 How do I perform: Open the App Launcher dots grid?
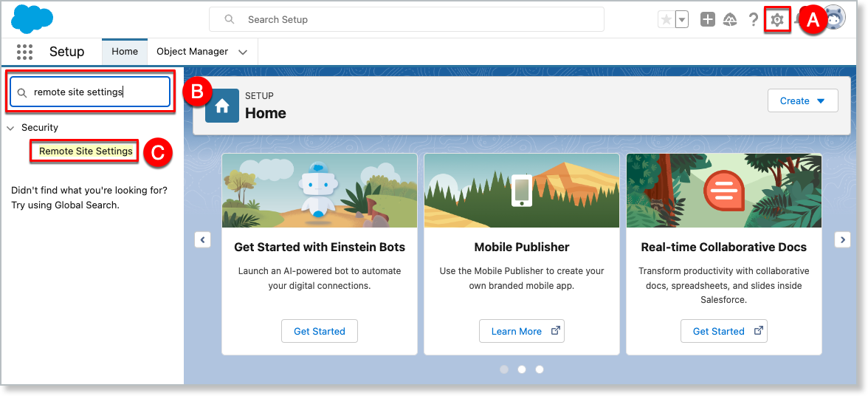[x=24, y=52]
